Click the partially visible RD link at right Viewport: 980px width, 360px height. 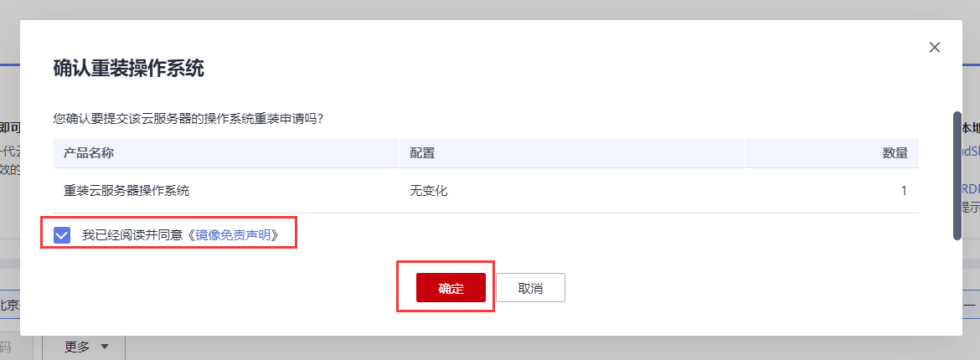(x=970, y=189)
